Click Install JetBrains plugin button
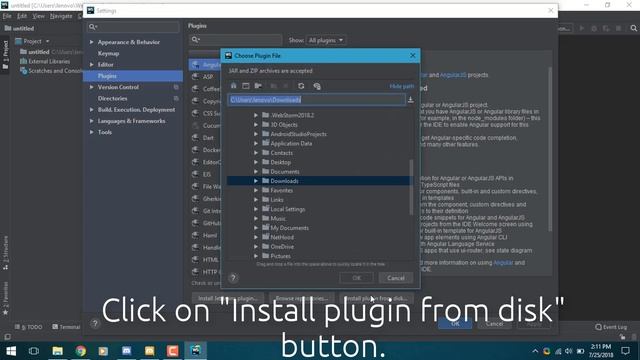Image resolution: width=640 pixels, height=360 pixels. (228, 298)
